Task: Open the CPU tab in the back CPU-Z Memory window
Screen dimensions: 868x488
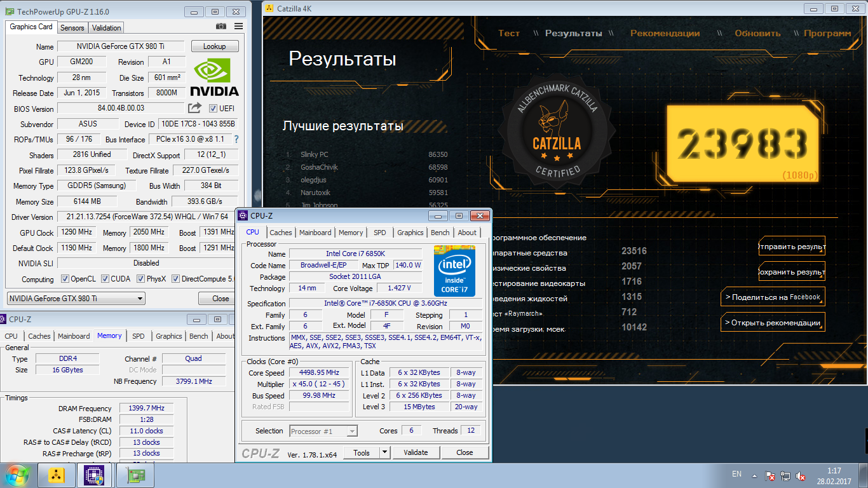Action: [x=11, y=336]
